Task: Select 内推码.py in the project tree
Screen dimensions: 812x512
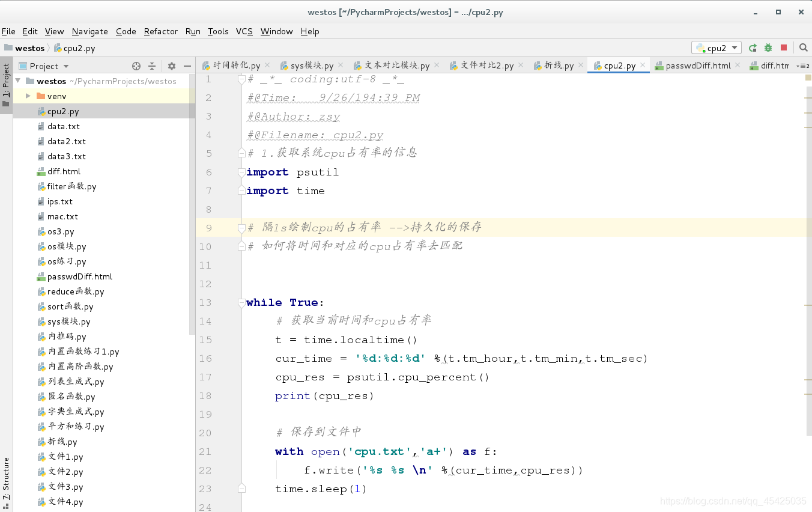Action: click(x=67, y=337)
